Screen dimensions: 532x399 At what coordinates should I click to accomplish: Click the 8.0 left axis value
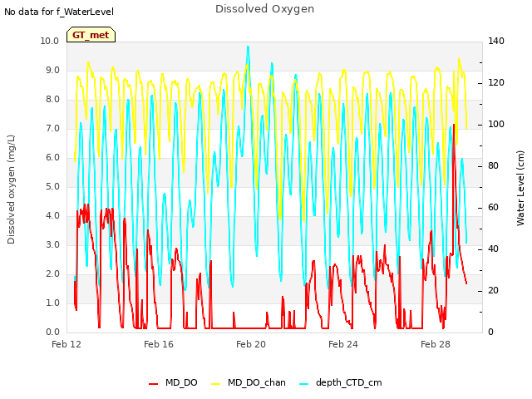pos(52,100)
